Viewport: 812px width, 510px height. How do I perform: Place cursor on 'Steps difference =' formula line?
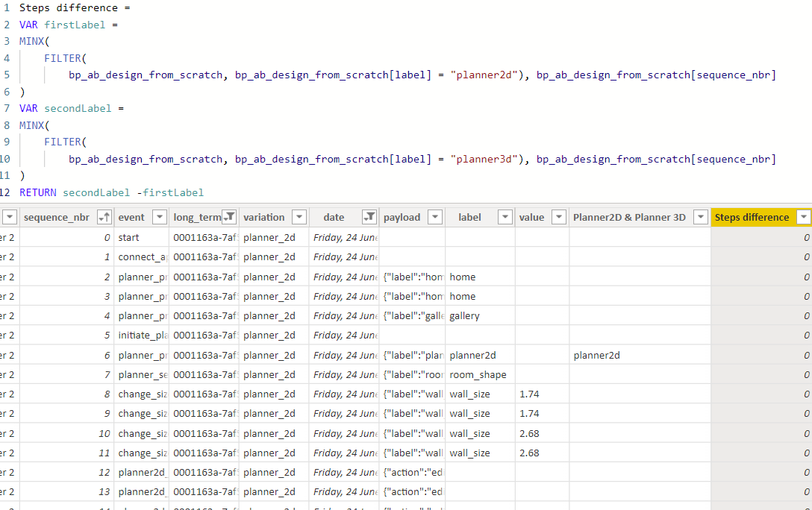point(75,7)
